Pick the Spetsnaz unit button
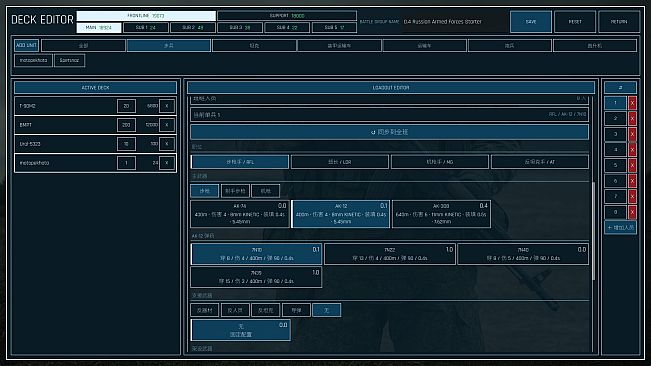The image size is (651, 366). [69, 61]
